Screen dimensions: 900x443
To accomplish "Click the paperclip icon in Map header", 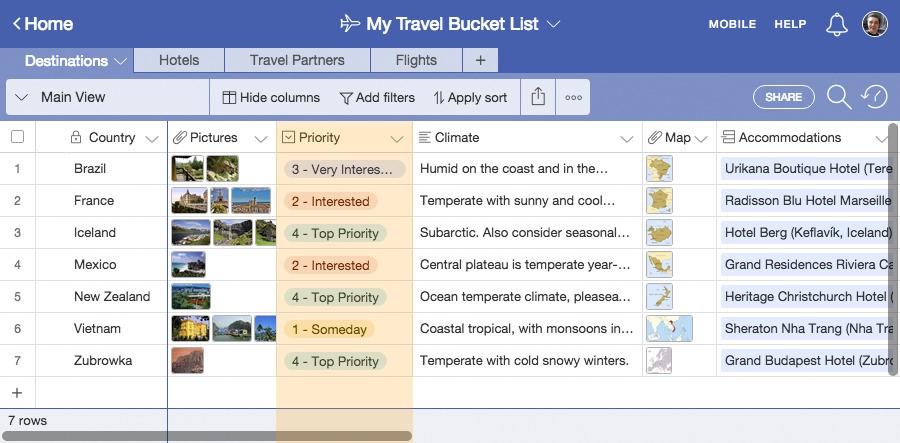I will click(655, 137).
